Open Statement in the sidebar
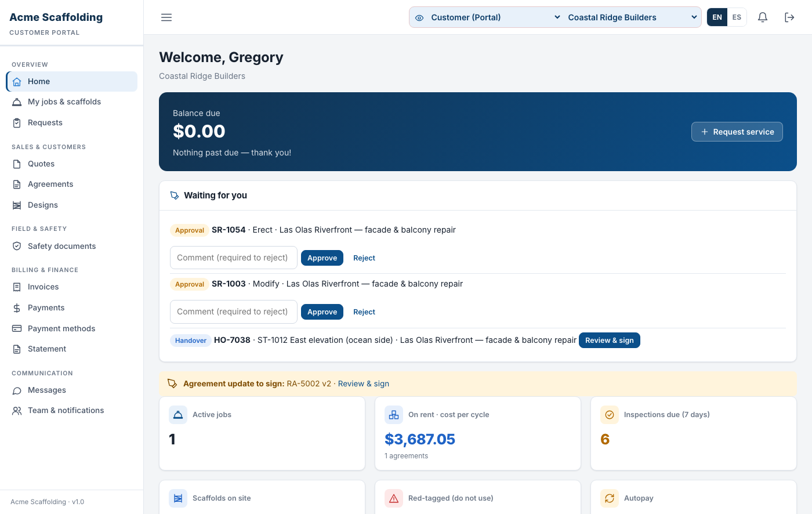Viewport: 812px width, 514px height. click(x=72, y=349)
